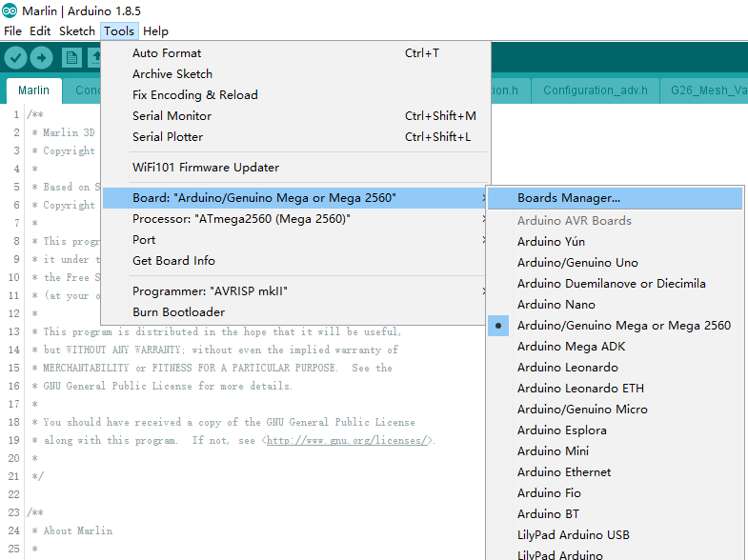
Task: Expand the Port submenu
Action: pyautogui.click(x=295, y=240)
